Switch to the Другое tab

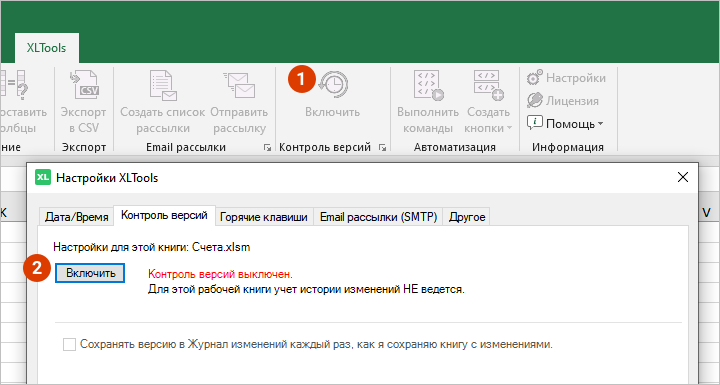point(467,217)
